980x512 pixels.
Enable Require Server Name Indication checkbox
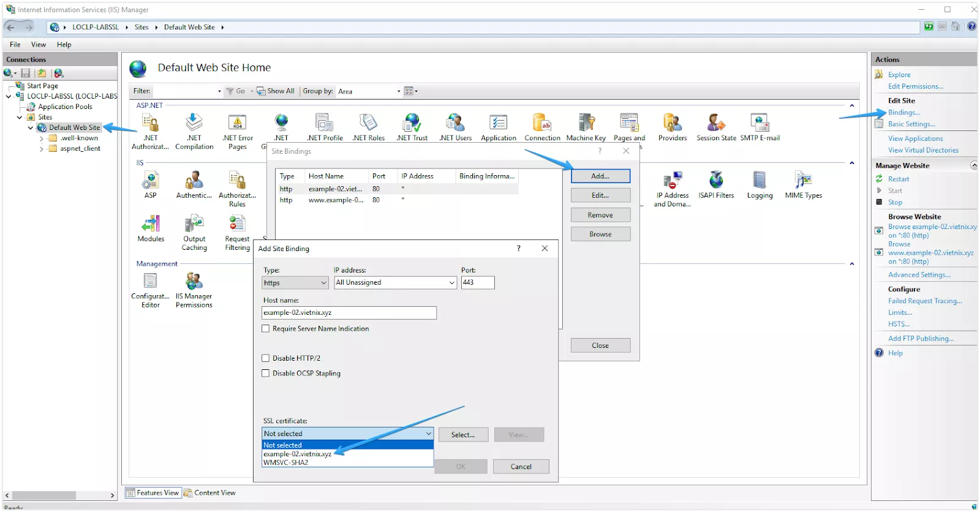click(x=266, y=329)
